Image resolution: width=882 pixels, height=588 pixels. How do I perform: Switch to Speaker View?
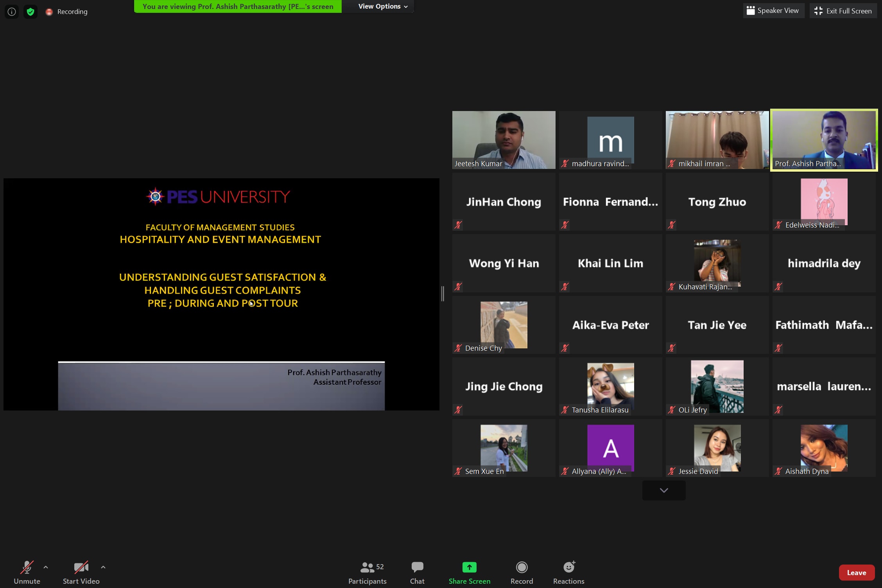[773, 10]
